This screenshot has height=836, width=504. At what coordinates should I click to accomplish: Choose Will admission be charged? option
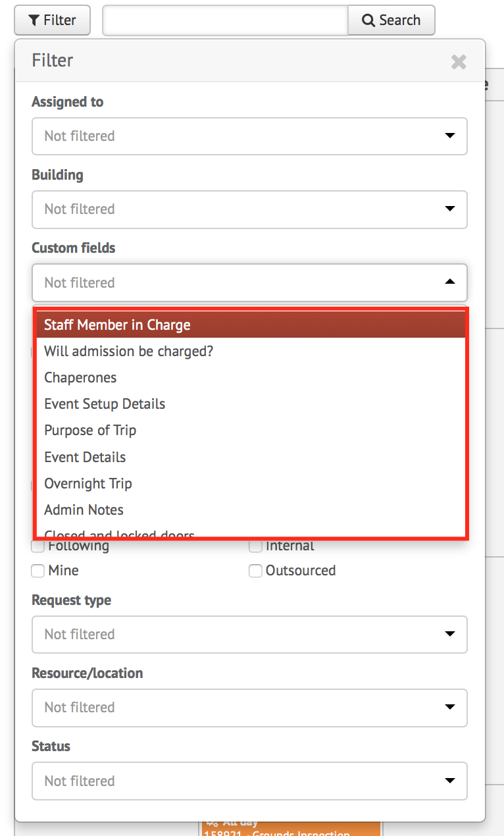click(251, 351)
